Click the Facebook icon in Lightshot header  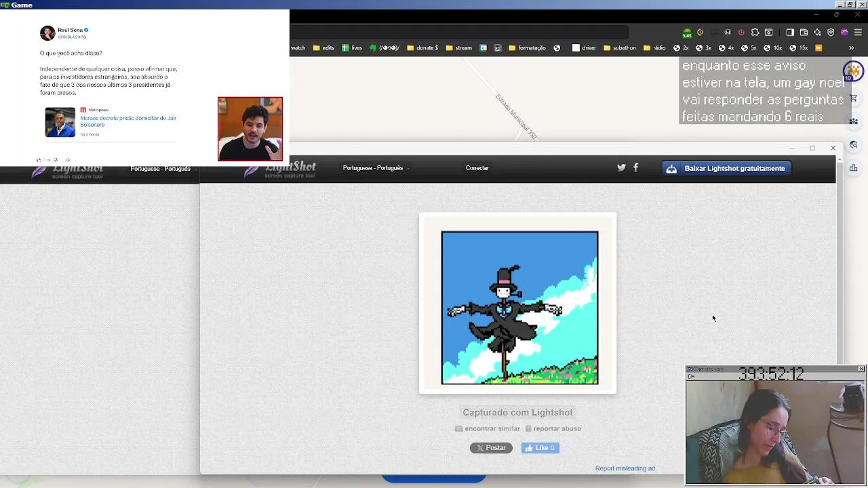coord(635,167)
